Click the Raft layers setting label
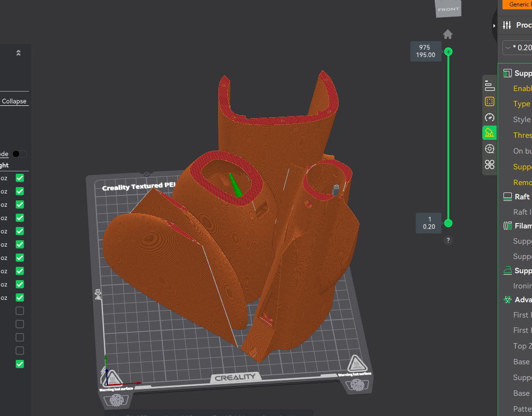This screenshot has height=416, width=532. tap(523, 212)
